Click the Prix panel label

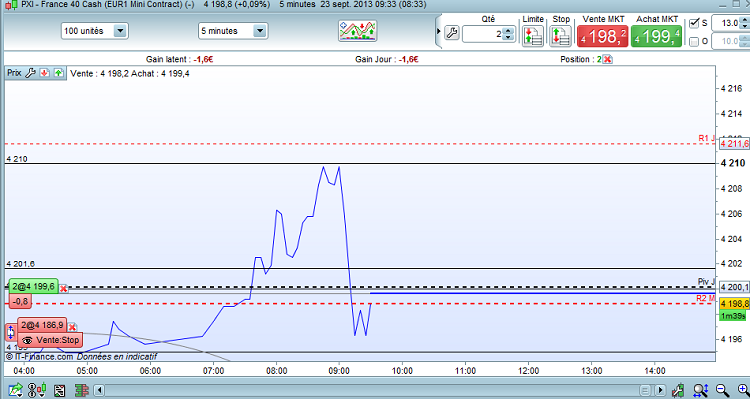(x=14, y=73)
